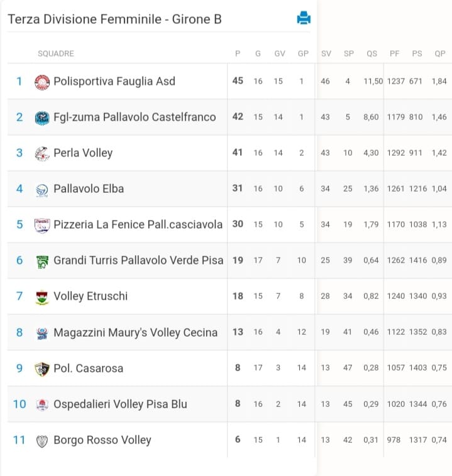Click the print standings icon
Screen dimensions: 452x476
click(x=304, y=18)
